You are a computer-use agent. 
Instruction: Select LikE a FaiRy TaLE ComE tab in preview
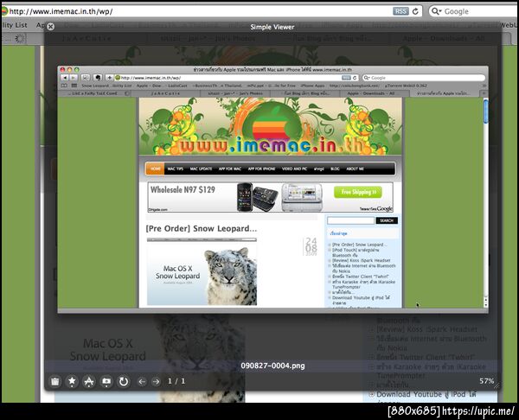click(94, 93)
